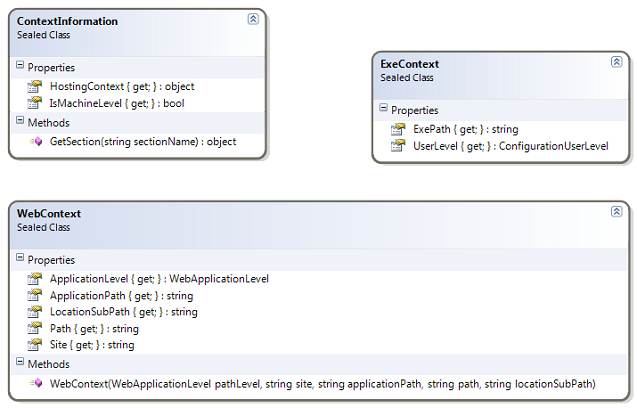Screen dimensions: 637x408
Task: Select LocationSubPath { get; } : string member
Action: pos(124,312)
